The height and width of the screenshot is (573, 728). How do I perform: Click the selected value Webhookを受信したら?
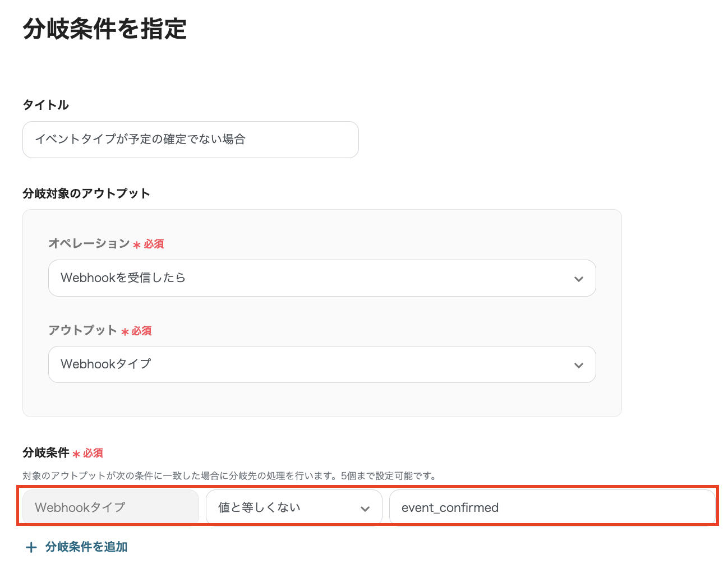[122, 278]
